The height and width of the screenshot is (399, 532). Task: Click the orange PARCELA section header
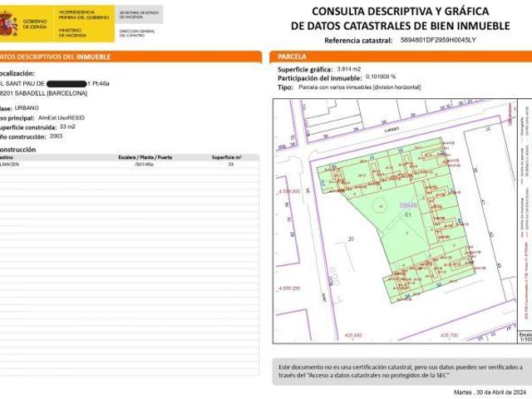click(401, 57)
